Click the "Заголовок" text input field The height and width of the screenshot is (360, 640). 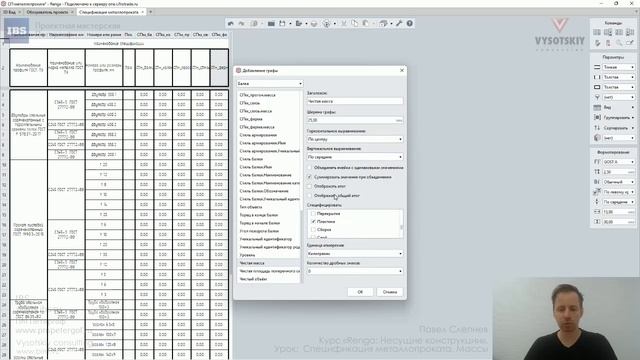point(355,101)
